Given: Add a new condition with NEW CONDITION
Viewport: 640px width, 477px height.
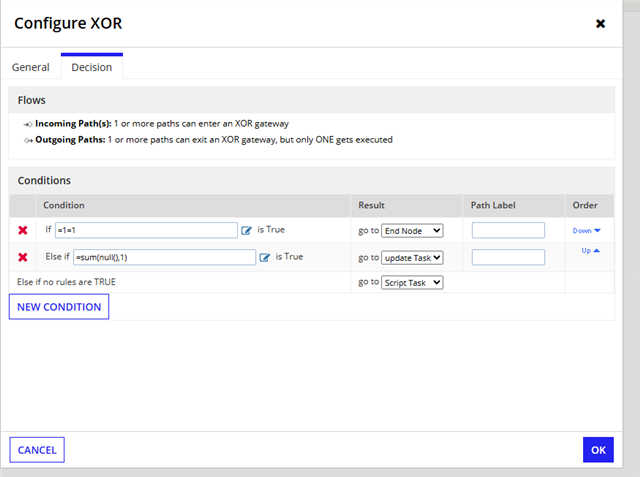Looking at the screenshot, I should (59, 307).
